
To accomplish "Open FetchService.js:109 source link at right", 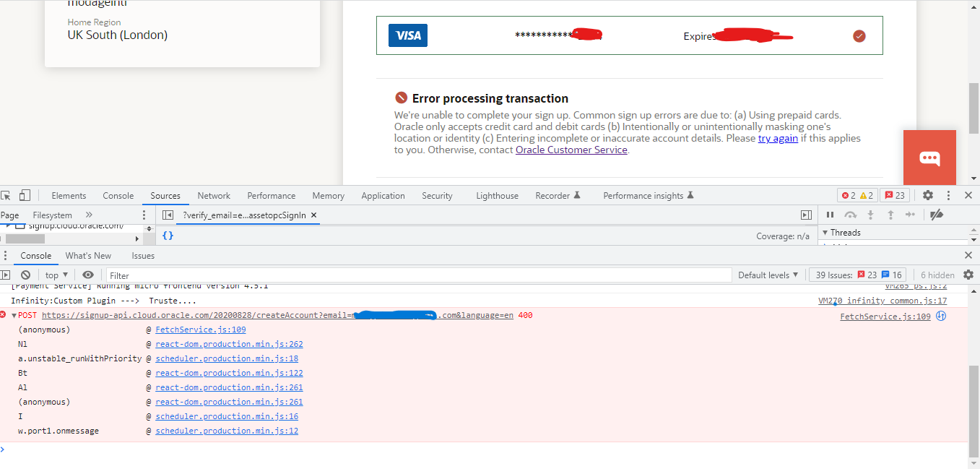I will (x=885, y=316).
